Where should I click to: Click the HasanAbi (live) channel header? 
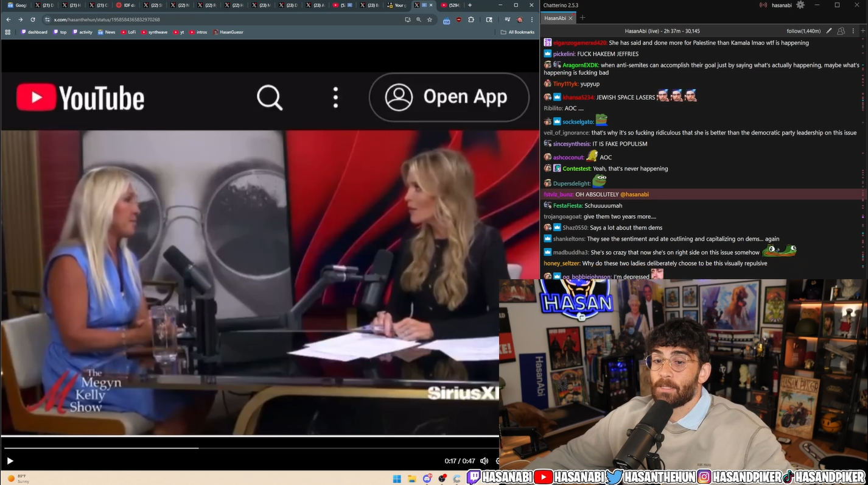(662, 30)
